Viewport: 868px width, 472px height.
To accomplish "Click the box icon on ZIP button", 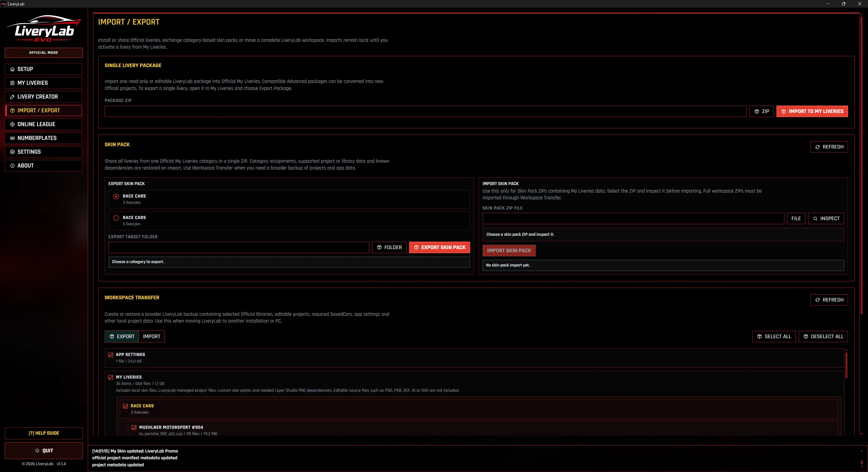I will pos(757,111).
